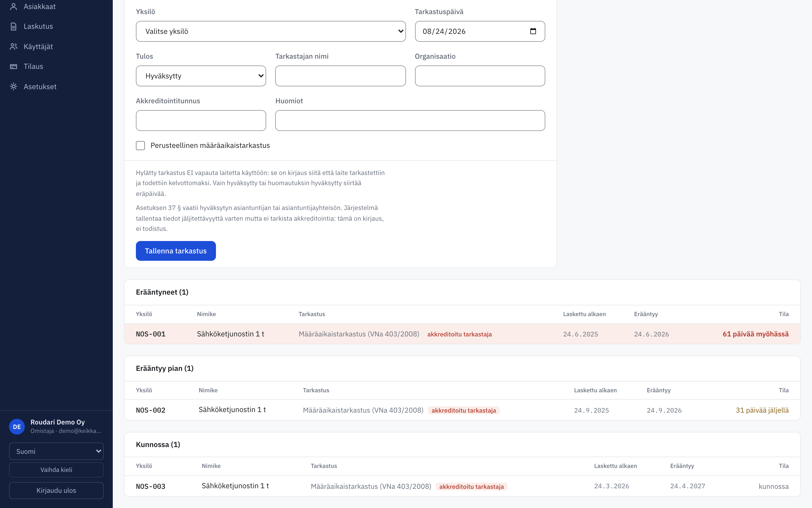Tick Perusteellinen määräaikaistarkastus checkbox
The width and height of the screenshot is (812, 508).
(140, 145)
